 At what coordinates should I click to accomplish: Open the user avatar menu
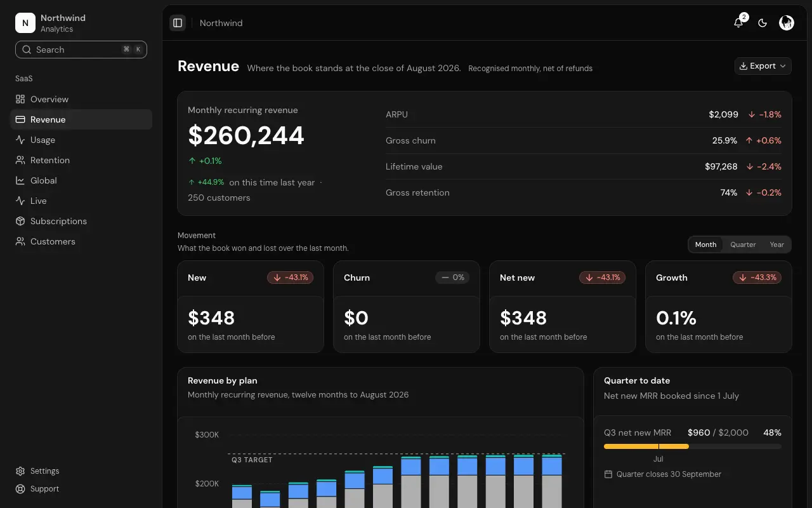(787, 23)
